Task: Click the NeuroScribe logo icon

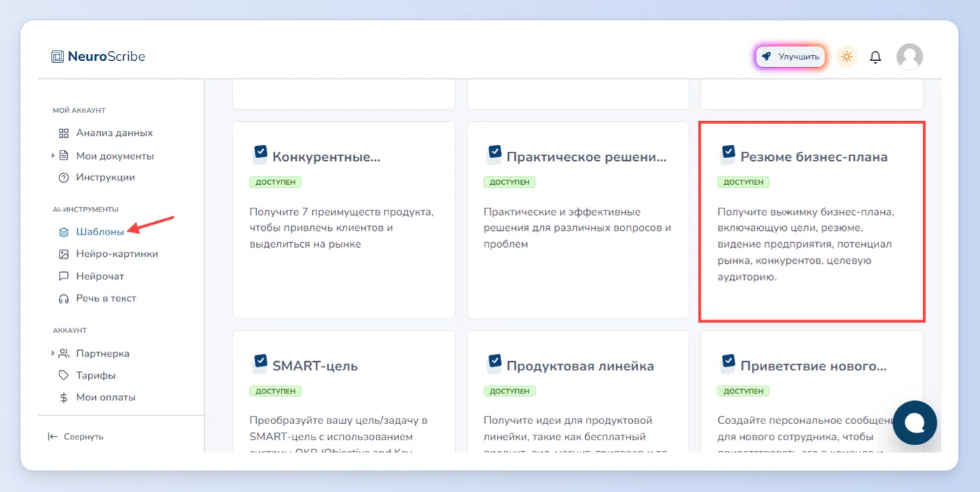Action: tap(57, 57)
